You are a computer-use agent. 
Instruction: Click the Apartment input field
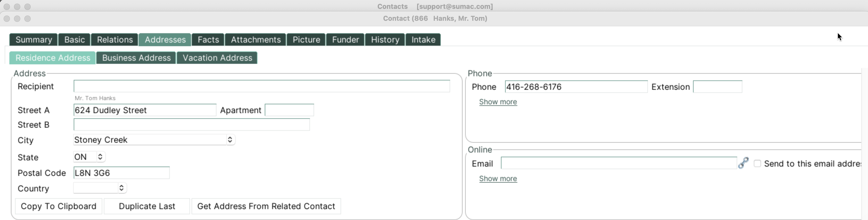pos(289,110)
